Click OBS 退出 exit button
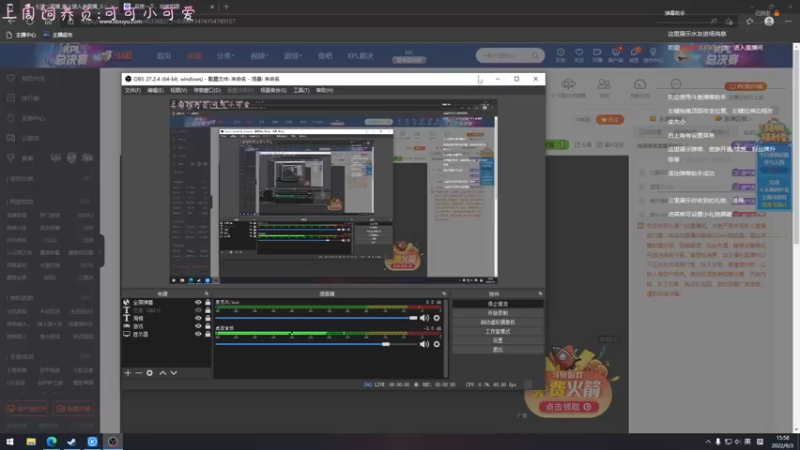This screenshot has width=800, height=450. tap(497, 349)
